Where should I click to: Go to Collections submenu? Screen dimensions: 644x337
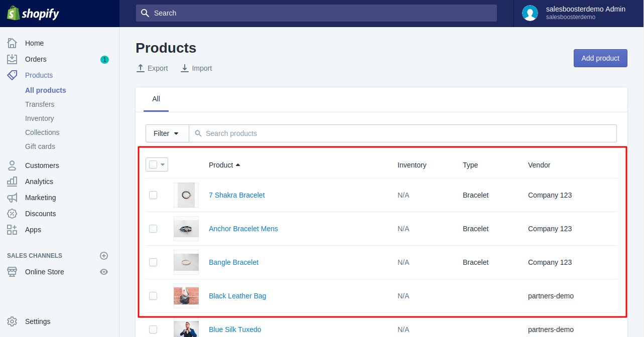click(x=42, y=132)
